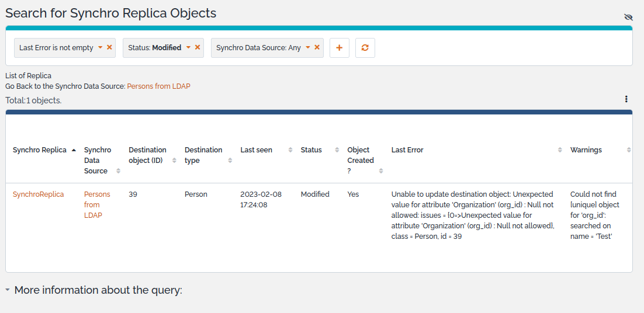Image resolution: width=644 pixels, height=313 pixels.
Task: Sort table by Destination type column
Action: [203, 155]
